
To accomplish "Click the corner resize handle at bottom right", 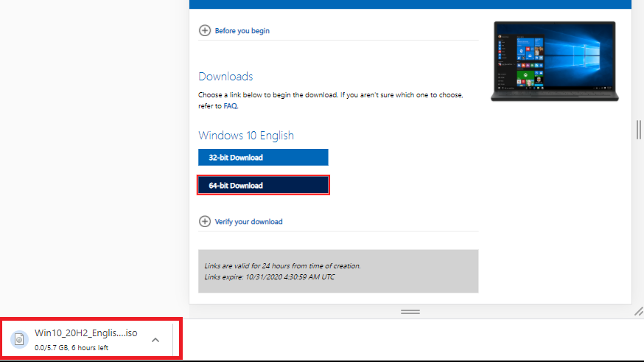I will [x=639, y=311].
